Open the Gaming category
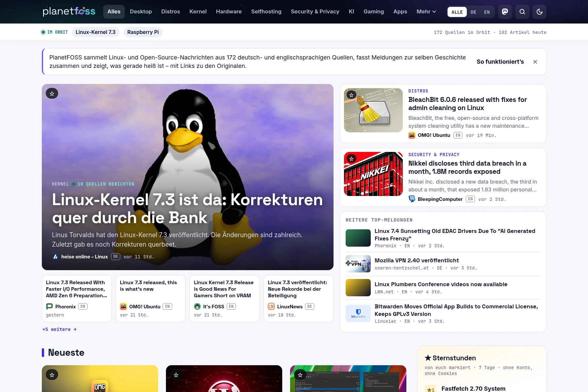Viewport: 588px width, 392px height. click(374, 12)
